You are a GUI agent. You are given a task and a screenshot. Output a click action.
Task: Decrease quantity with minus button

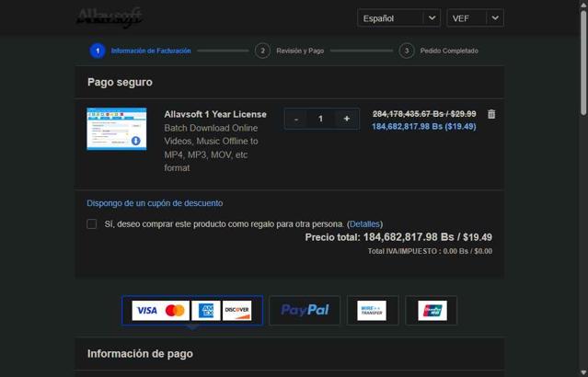(296, 119)
